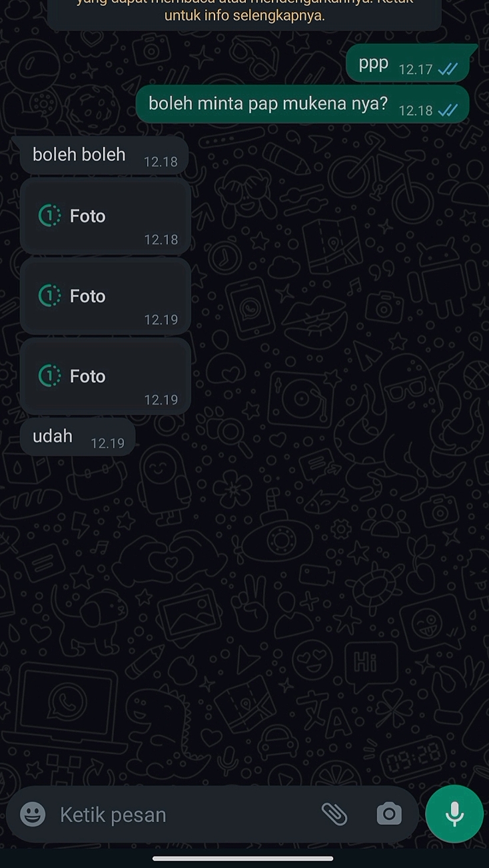489x868 pixels.
Task: Open the middle Foto view-once message
Action: (x=105, y=296)
